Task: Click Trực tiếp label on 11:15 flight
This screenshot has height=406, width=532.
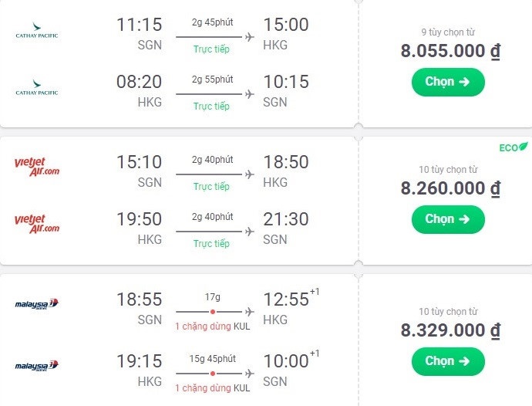Action: (x=211, y=49)
